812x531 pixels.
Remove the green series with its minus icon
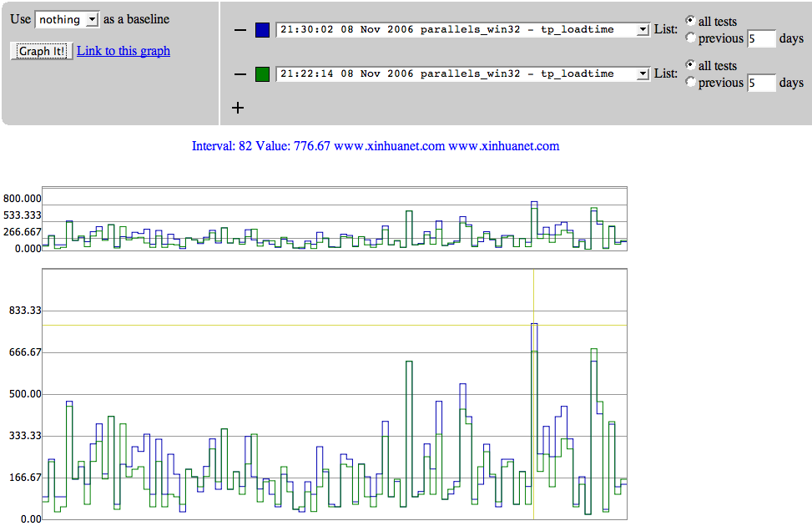[x=240, y=74]
